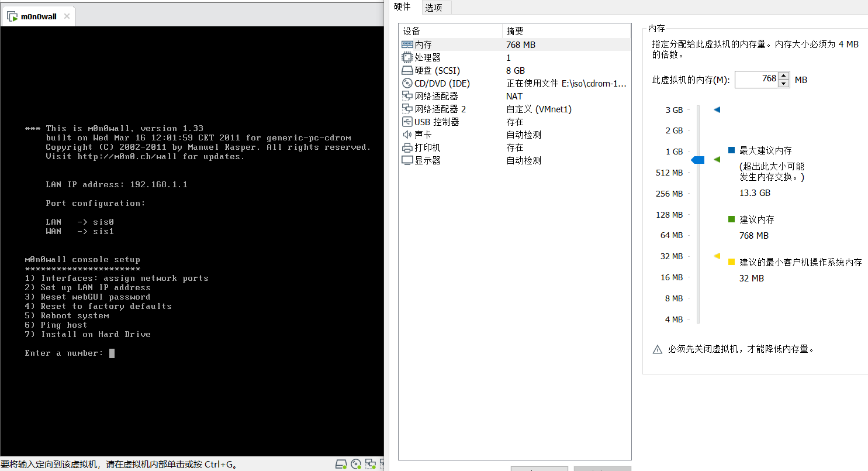The height and width of the screenshot is (471, 868).
Task: Select the 网络适配器 2 device icon
Action: click(407, 109)
